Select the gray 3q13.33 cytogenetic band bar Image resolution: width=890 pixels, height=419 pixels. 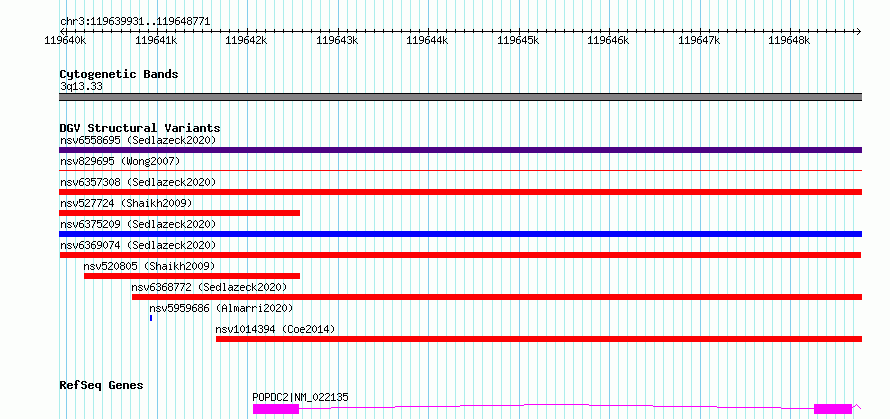click(x=460, y=97)
